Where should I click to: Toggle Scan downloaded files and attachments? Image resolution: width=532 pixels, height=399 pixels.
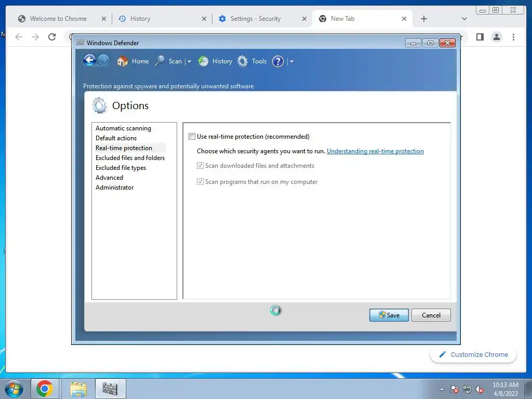tap(200, 166)
